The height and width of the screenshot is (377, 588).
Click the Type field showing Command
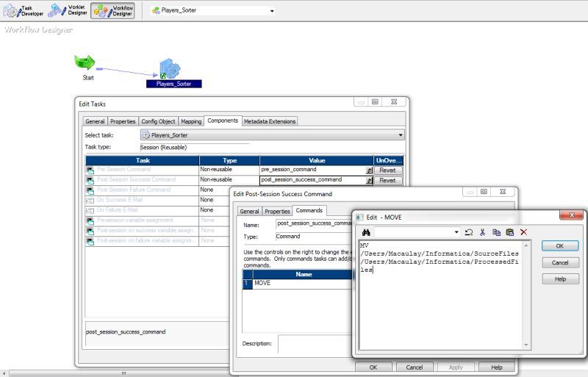tap(315, 237)
